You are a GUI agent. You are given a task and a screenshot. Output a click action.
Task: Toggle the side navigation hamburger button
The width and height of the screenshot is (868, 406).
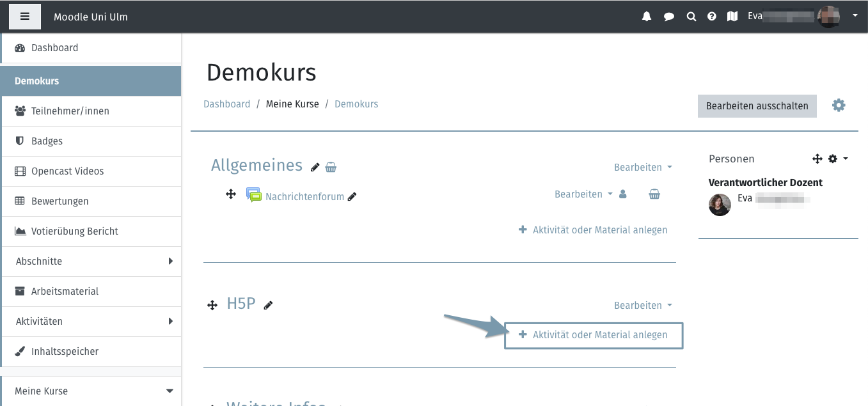pyautogui.click(x=25, y=17)
